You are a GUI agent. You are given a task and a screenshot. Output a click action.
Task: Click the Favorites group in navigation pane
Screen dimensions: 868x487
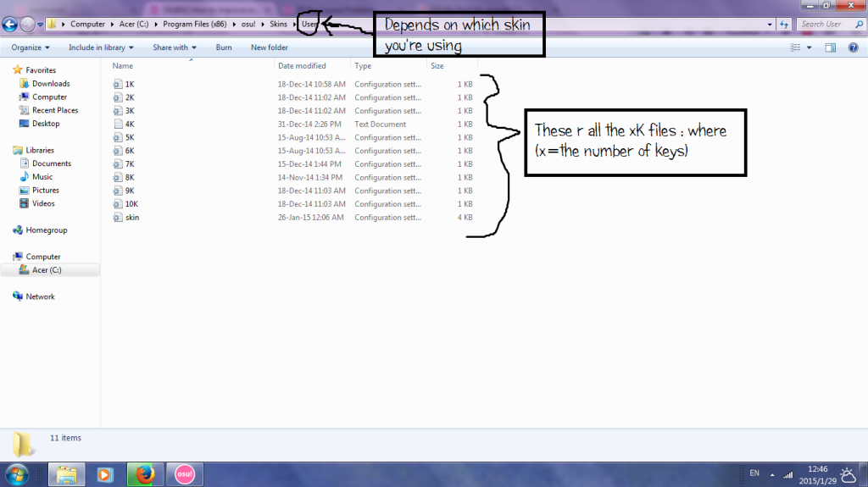point(34,70)
